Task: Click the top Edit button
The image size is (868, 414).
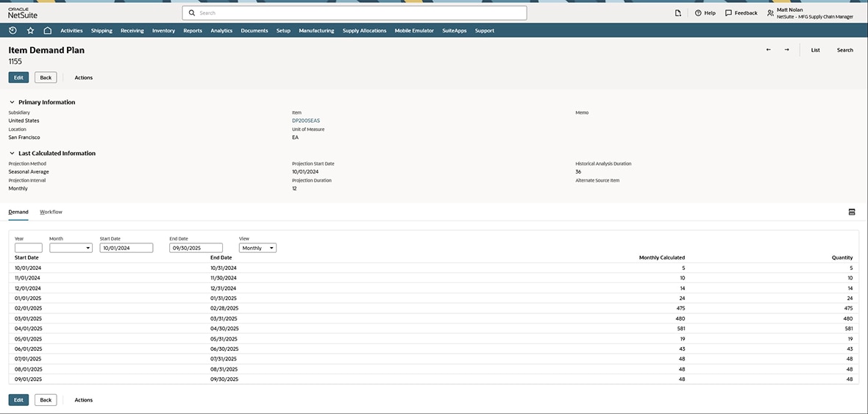Action: (x=18, y=77)
